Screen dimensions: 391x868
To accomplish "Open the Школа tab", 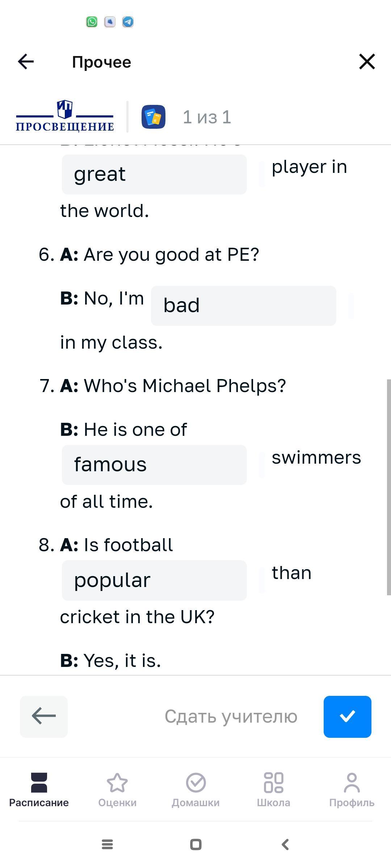I will (274, 790).
